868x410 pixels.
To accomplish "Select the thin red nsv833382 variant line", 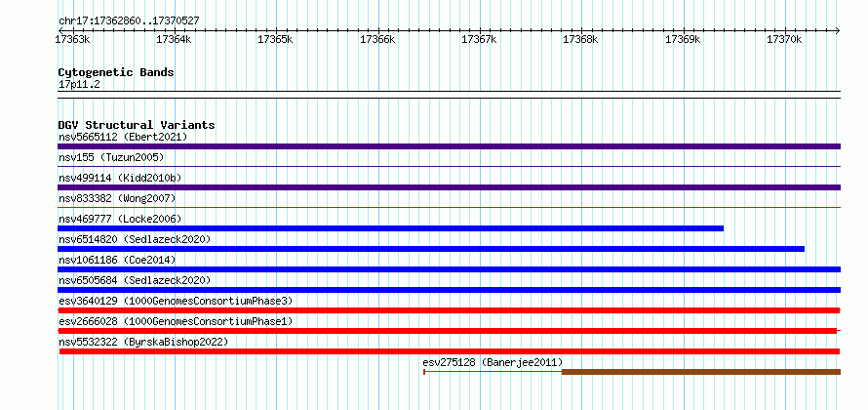I will [x=449, y=207].
